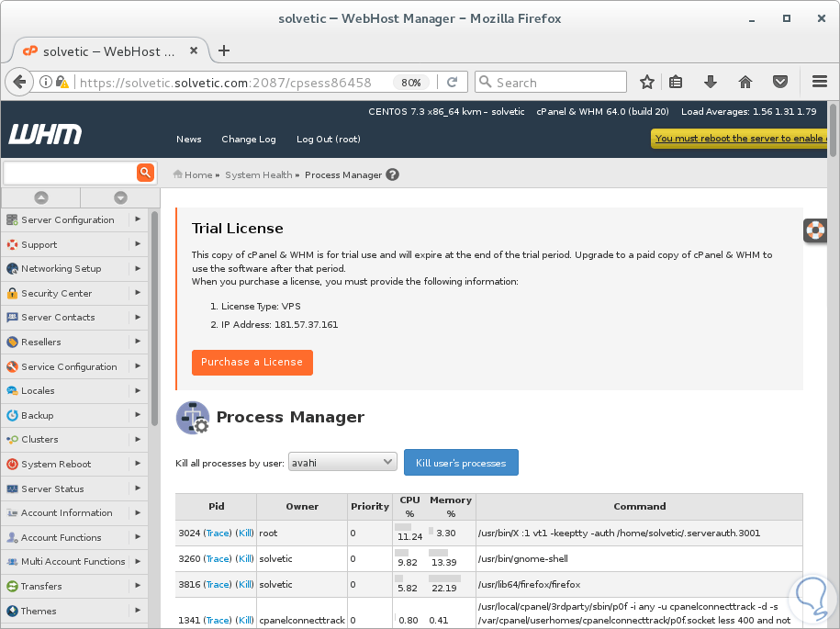Open the Firefox hamburger menu
The height and width of the screenshot is (629, 840).
pos(820,82)
